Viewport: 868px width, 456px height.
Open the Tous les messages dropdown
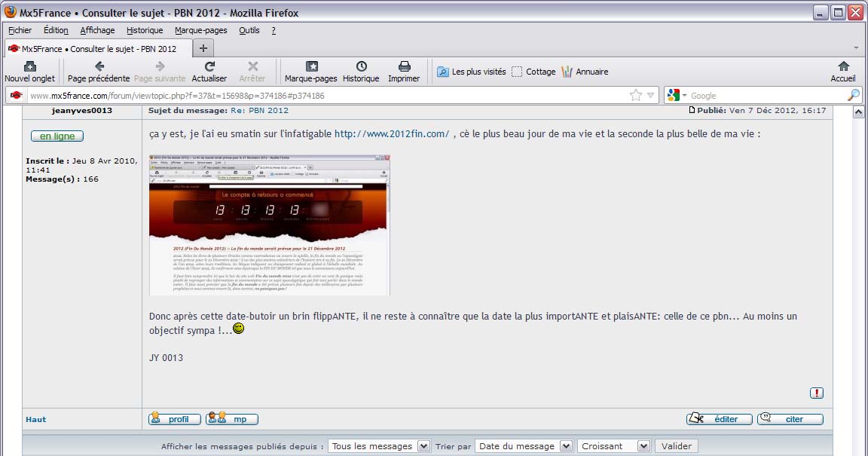[x=379, y=446]
